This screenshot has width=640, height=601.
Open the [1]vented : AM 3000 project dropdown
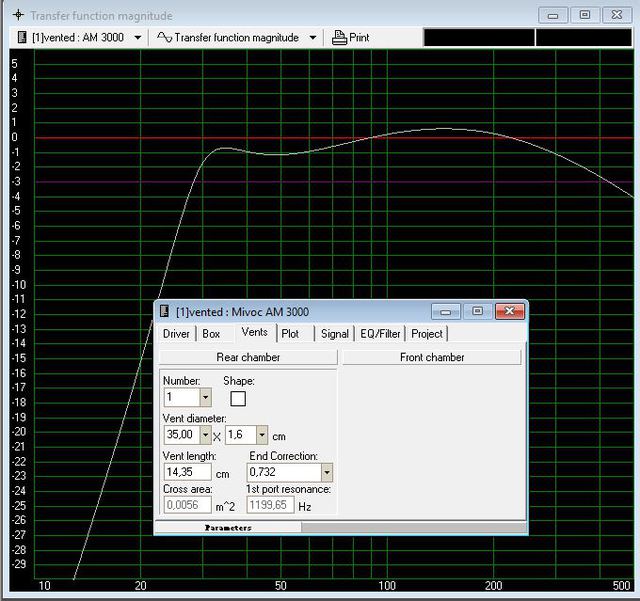tap(138, 38)
